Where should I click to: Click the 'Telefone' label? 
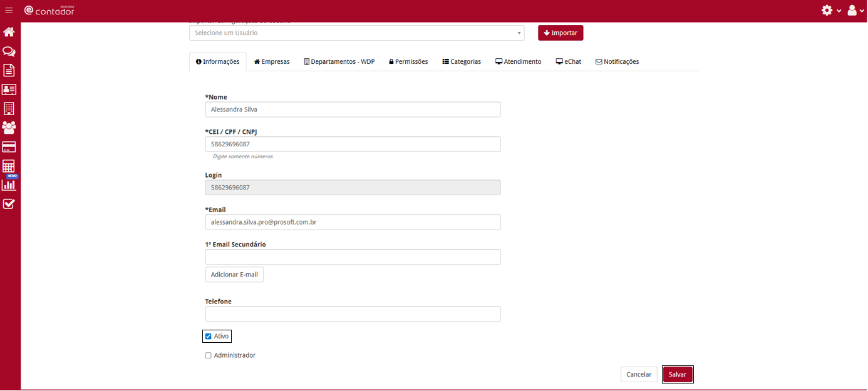point(219,302)
